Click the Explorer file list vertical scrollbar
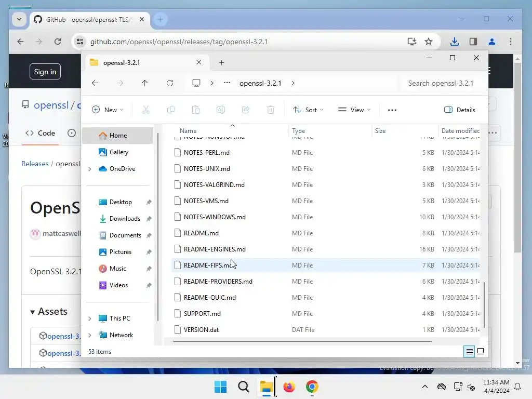Viewport: 532px width, 399px height. tap(484, 304)
